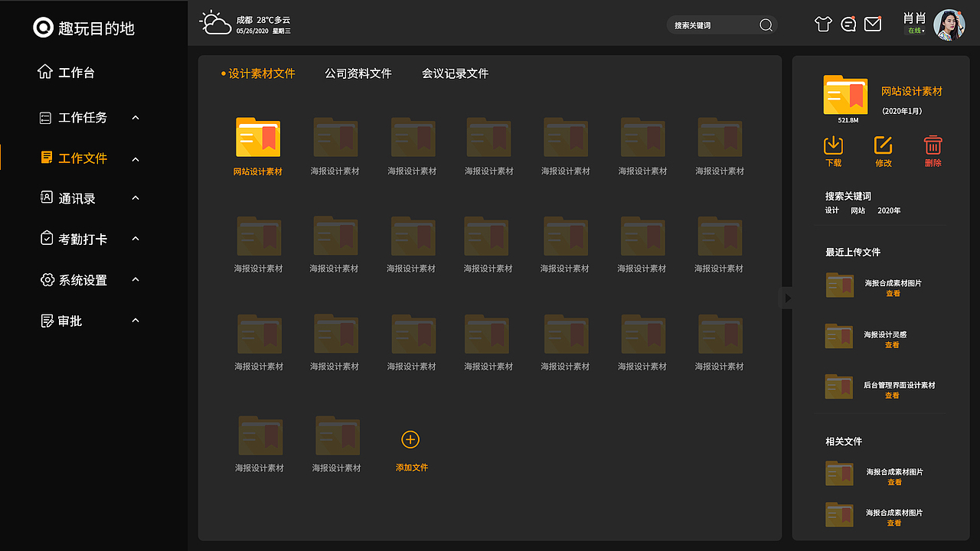Image resolution: width=980 pixels, height=551 pixels.
Task: Click the 下载 label text
Action: (833, 163)
